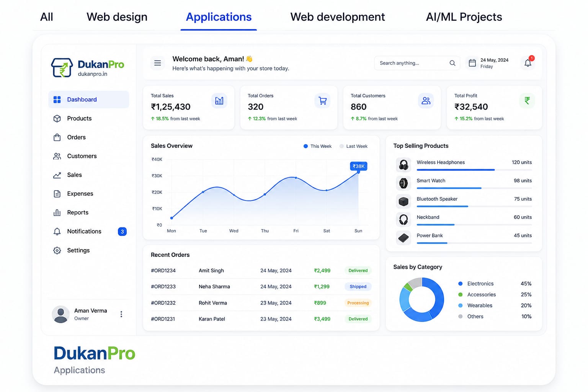Open the Web development tab
Screen dimensions: 588x392
tap(337, 17)
